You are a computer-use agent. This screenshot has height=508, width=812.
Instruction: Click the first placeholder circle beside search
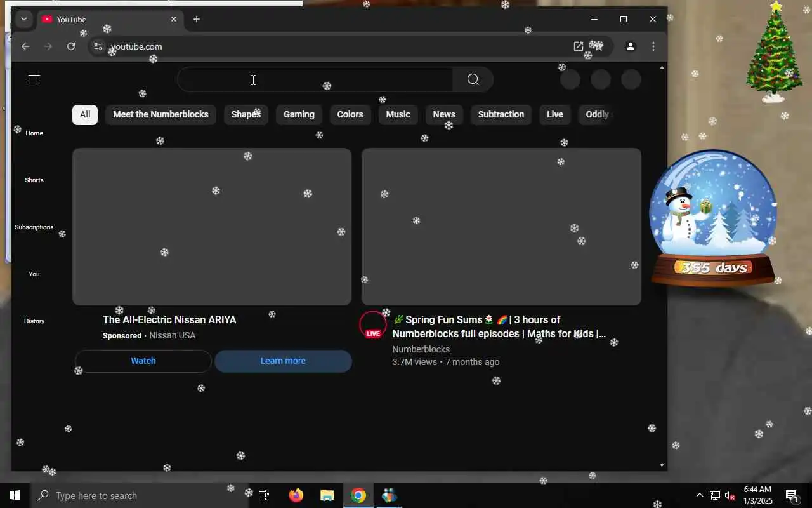point(570,79)
